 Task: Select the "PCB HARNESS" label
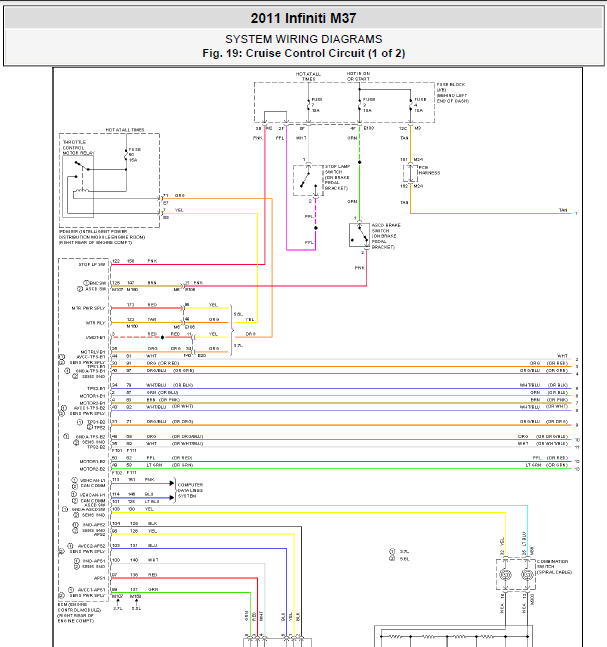[429, 170]
